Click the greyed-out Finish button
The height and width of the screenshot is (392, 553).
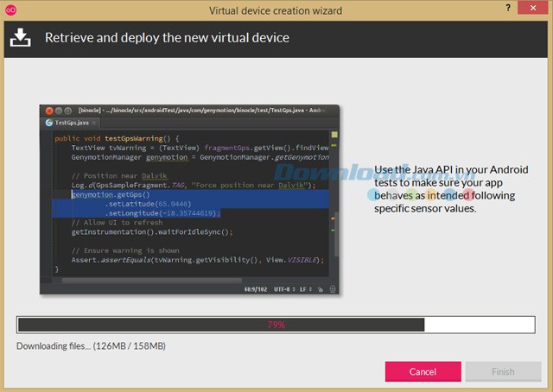[503, 372]
